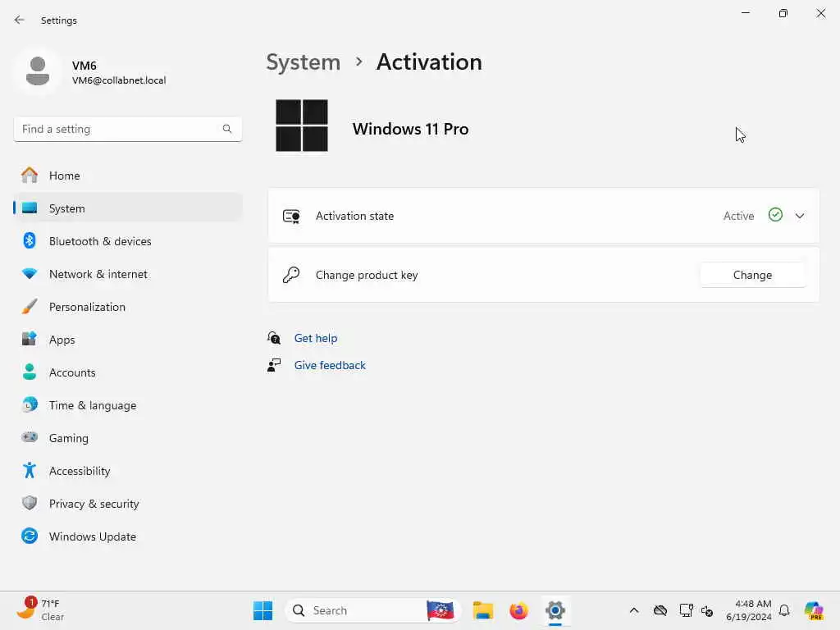The height and width of the screenshot is (630, 840).
Task: Click the Change product key button
Action: click(752, 275)
